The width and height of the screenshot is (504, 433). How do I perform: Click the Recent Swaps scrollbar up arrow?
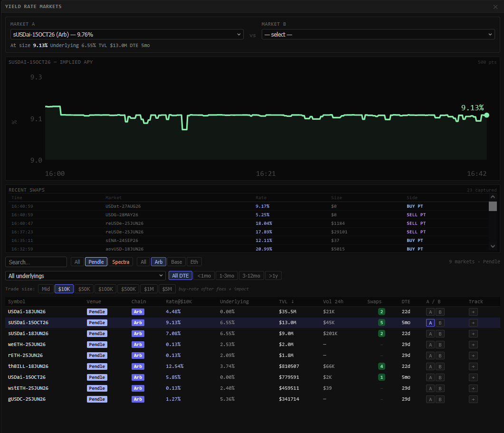493,197
